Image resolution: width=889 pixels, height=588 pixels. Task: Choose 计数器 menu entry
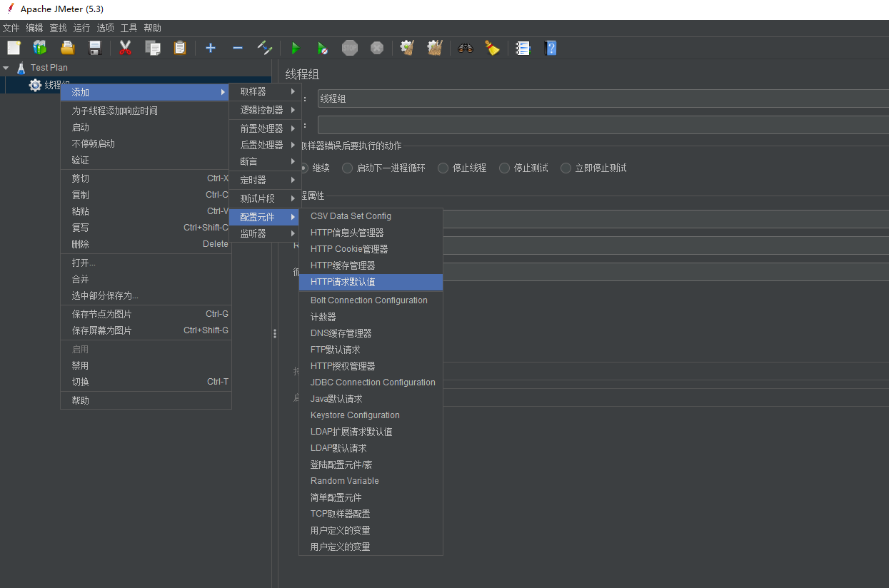click(x=371, y=317)
